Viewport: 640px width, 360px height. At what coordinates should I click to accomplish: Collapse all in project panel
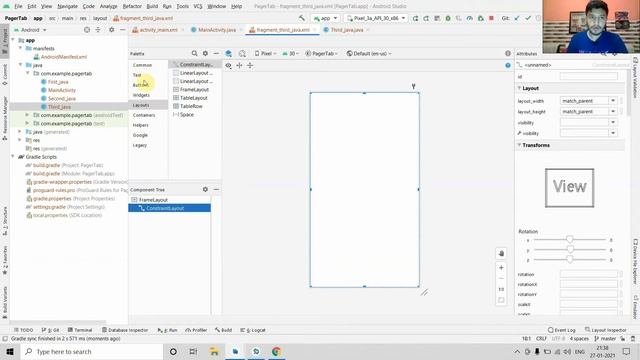[98, 30]
